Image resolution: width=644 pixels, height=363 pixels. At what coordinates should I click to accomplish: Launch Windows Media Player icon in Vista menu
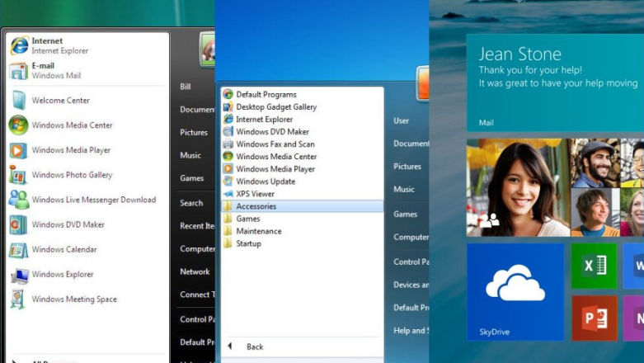point(18,150)
